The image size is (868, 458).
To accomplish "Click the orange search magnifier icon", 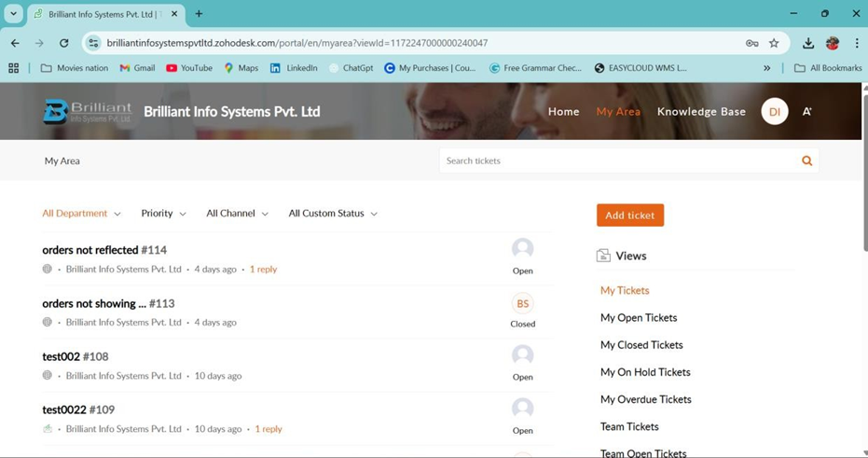I will (806, 160).
